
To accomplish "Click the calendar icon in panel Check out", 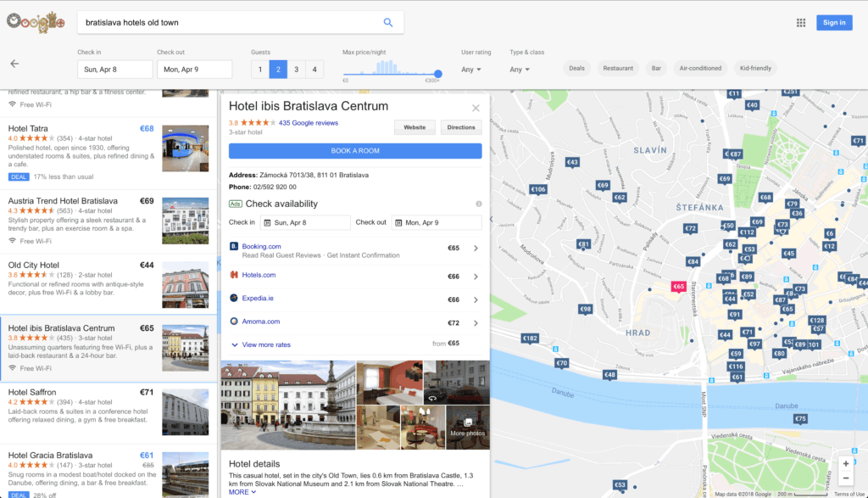I will (x=398, y=222).
